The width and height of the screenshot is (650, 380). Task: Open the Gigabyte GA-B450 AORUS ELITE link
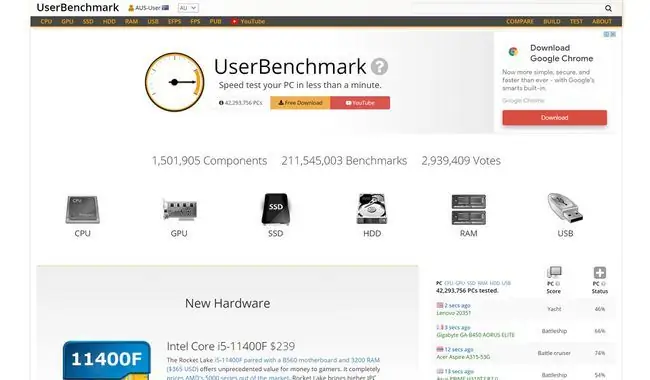click(475, 335)
